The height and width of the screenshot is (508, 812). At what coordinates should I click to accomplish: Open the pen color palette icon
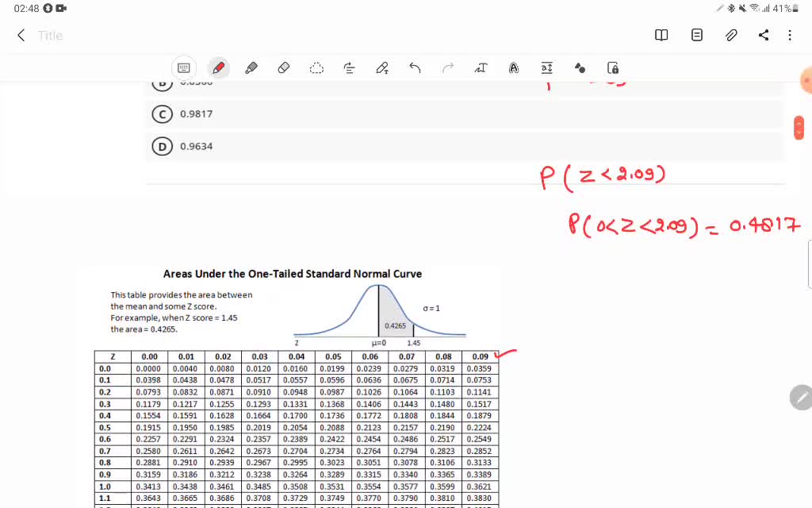(580, 68)
